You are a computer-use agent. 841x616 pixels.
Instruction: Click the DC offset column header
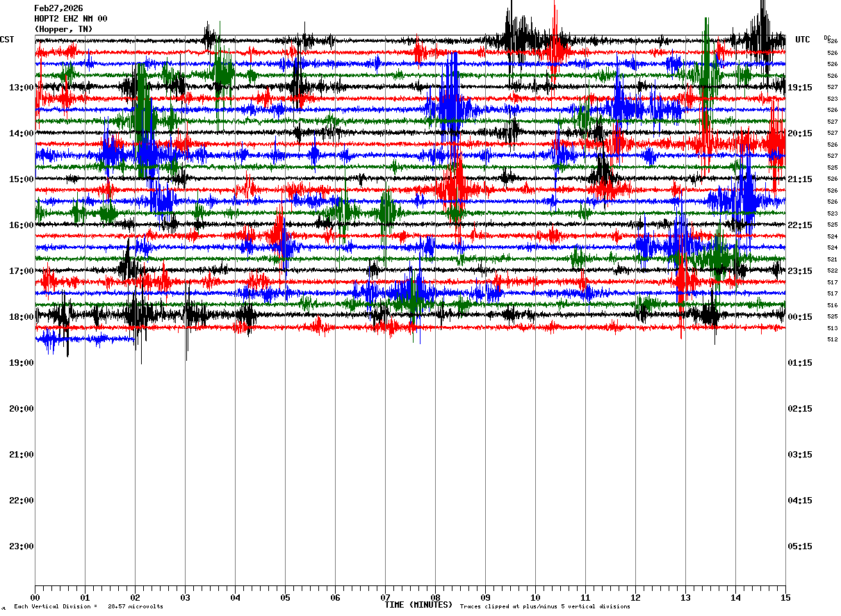click(827, 38)
